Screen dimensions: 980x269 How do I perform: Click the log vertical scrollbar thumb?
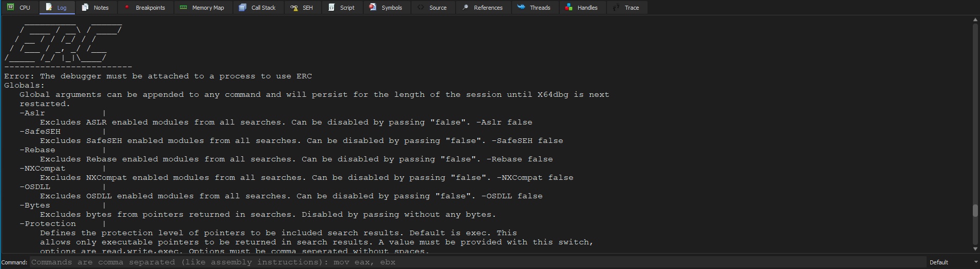(975, 211)
